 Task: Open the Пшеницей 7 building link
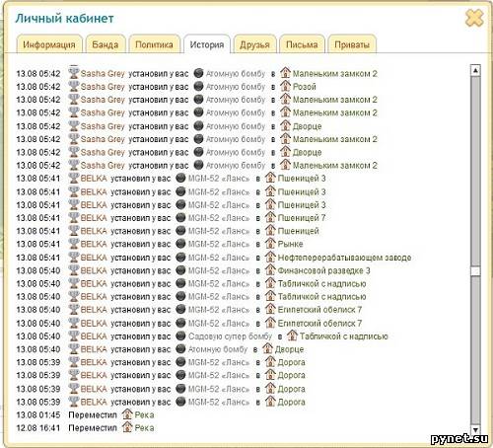[x=302, y=218]
